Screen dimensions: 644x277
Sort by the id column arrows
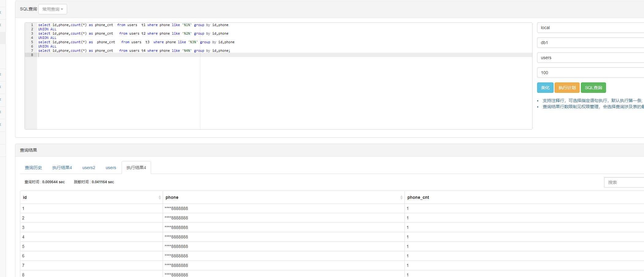click(x=160, y=197)
